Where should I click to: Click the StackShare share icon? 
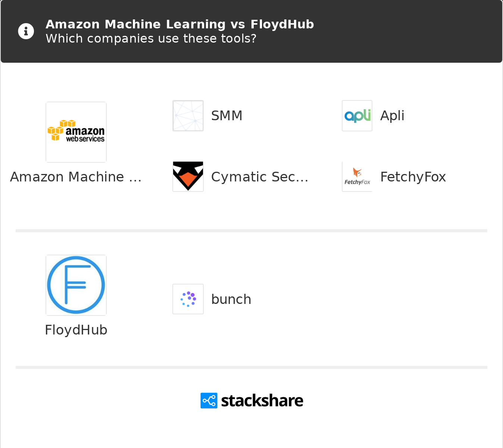(x=209, y=400)
